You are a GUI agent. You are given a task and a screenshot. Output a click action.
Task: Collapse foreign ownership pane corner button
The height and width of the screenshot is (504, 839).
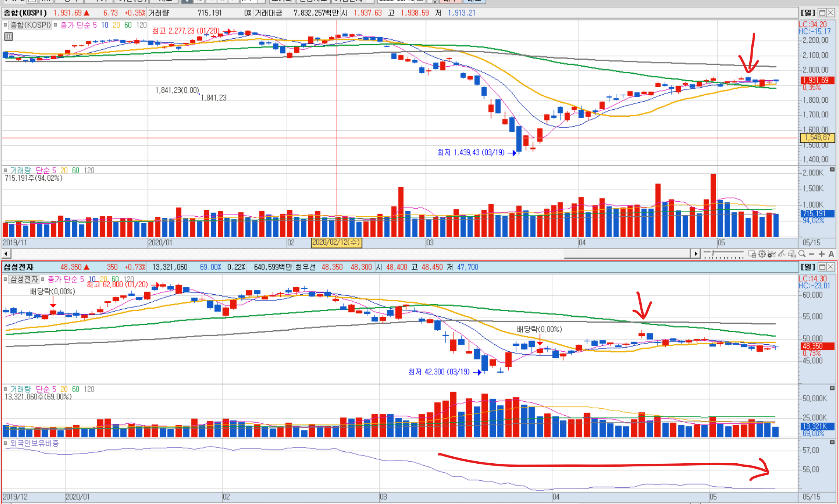pos(832,442)
